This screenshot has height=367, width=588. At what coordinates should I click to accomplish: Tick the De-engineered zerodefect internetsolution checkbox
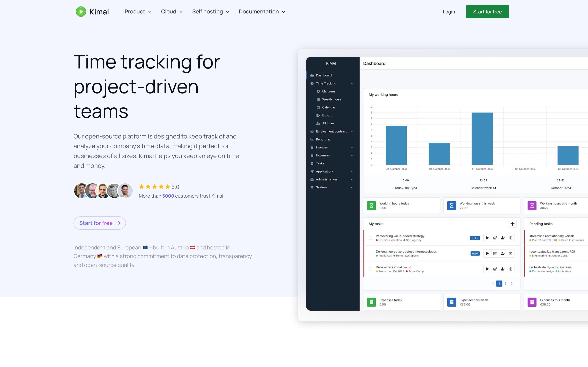pos(370,253)
